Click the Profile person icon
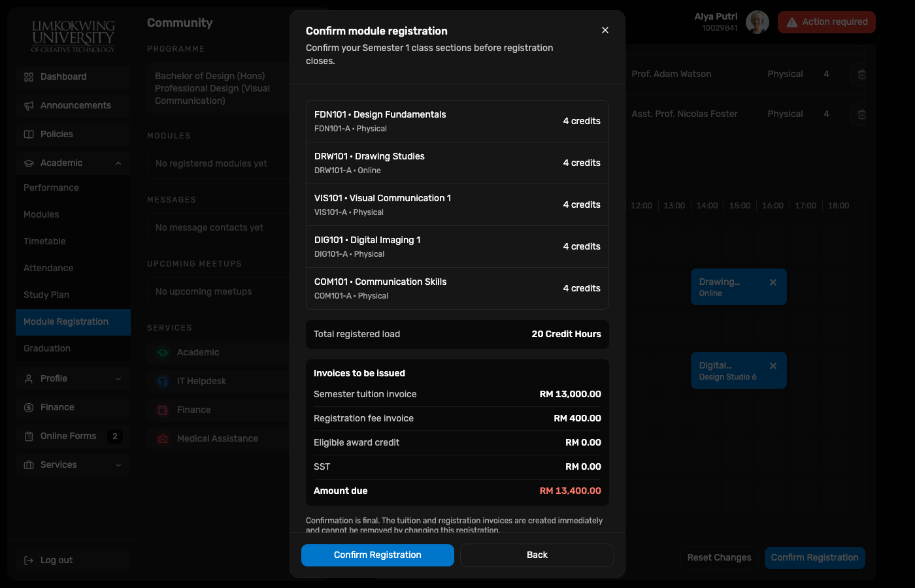 point(29,379)
